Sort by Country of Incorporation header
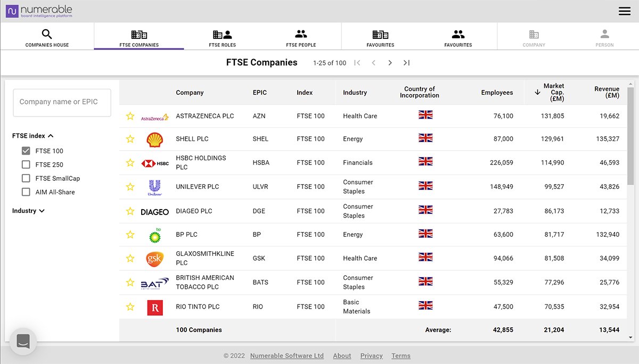 point(420,92)
